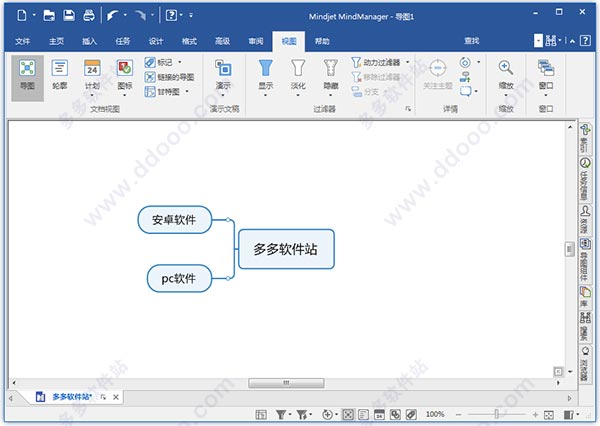Open the 标记 tags dropdown
This screenshot has width=600, height=426.
tap(180, 62)
